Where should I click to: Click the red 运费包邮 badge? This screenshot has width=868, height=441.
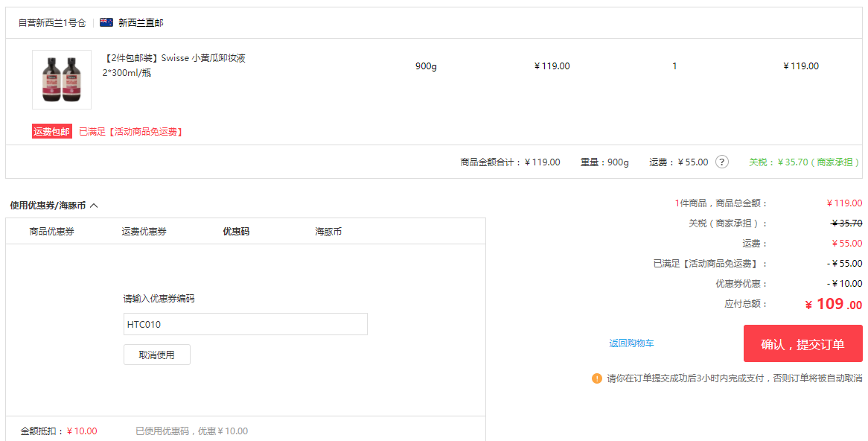51,131
